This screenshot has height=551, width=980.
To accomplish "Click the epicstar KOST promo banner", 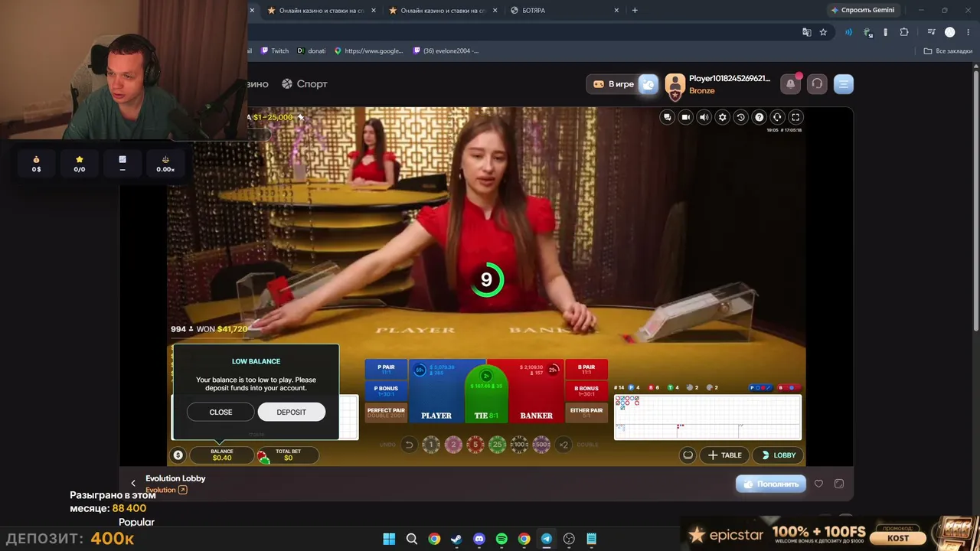I will click(x=831, y=534).
